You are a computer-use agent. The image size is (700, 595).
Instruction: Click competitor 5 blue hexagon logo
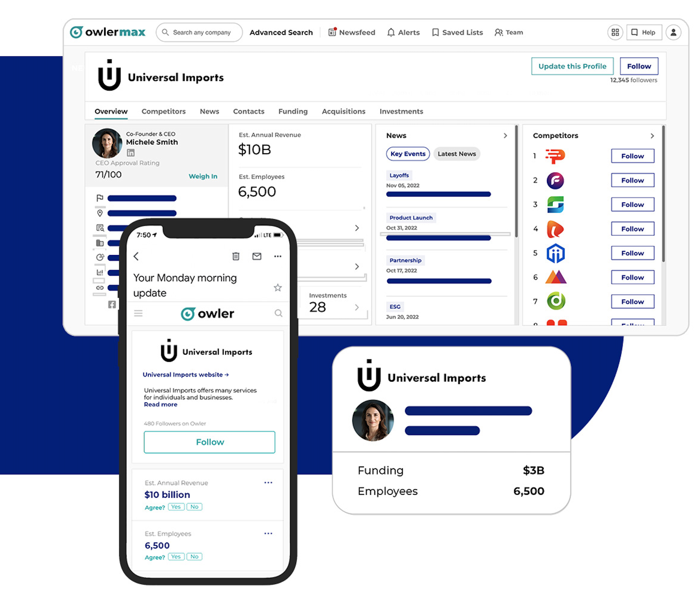(555, 253)
